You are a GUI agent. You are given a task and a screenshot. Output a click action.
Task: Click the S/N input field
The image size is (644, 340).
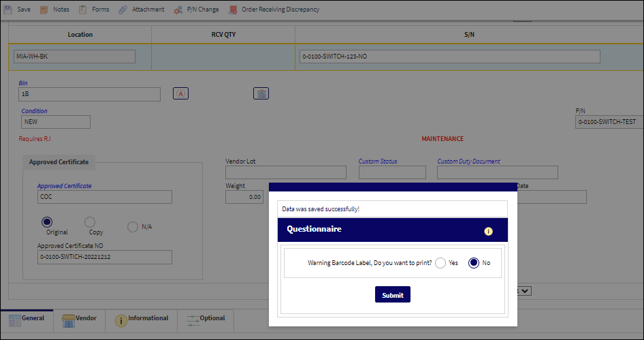pos(450,57)
